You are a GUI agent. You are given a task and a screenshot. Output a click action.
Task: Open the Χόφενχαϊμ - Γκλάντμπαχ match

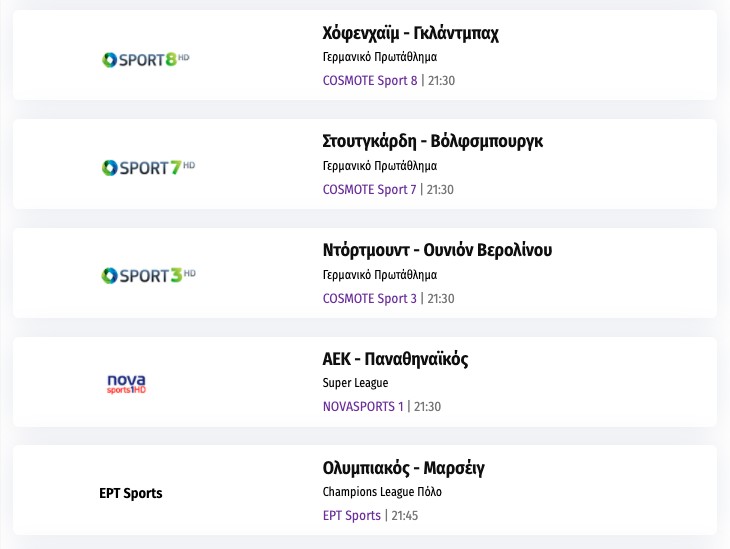tap(411, 33)
